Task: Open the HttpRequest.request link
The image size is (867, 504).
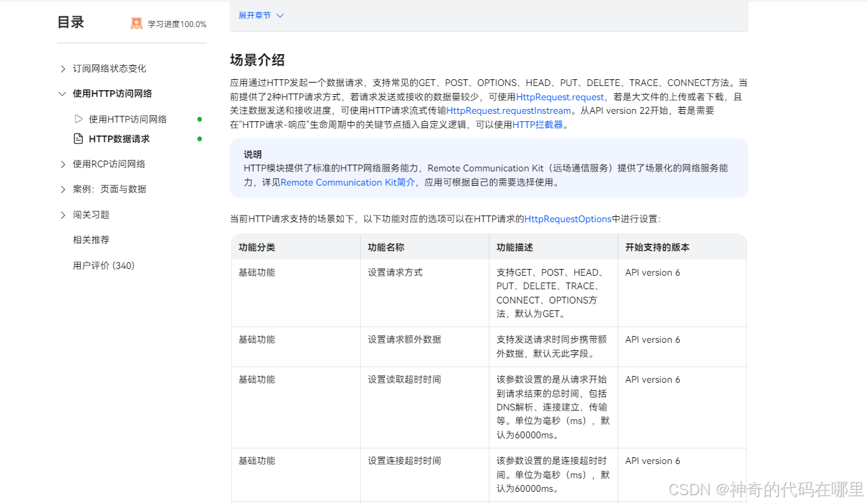Action: pos(559,97)
